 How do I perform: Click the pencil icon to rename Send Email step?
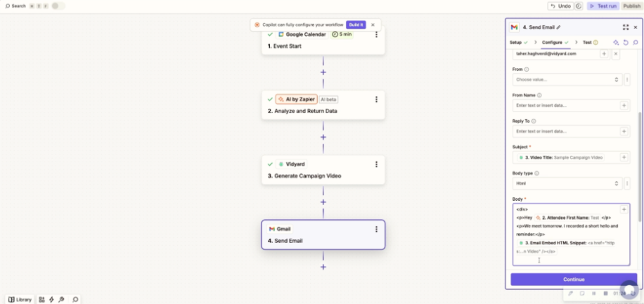559,27
